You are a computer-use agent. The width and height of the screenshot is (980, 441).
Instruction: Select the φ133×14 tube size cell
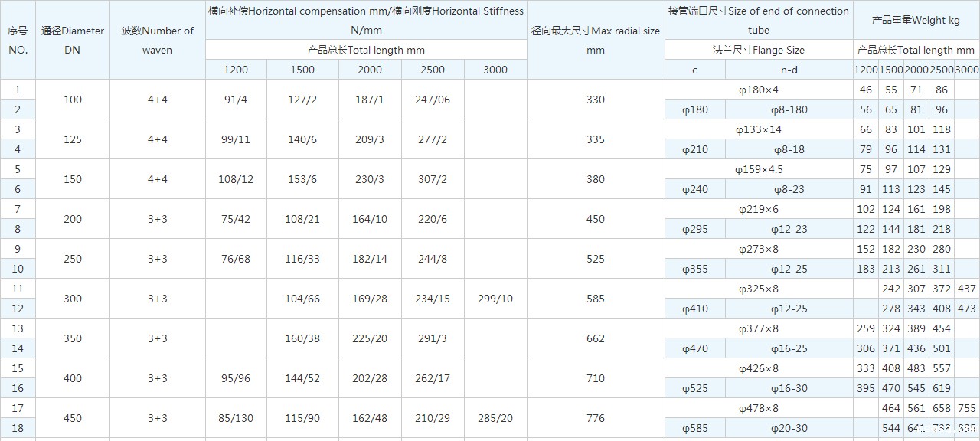(758, 129)
